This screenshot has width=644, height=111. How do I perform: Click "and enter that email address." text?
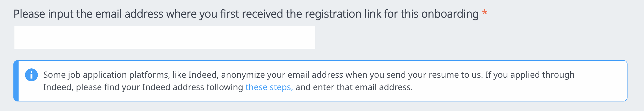pos(354,87)
